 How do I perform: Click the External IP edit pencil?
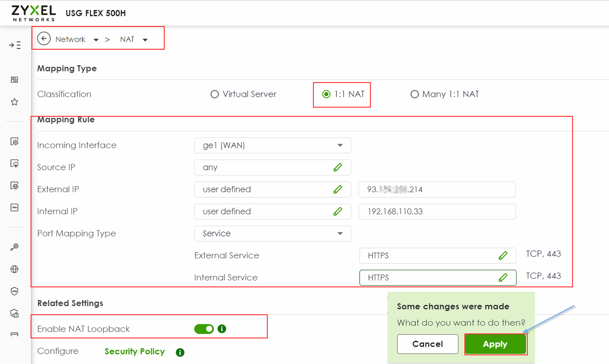pyautogui.click(x=338, y=189)
